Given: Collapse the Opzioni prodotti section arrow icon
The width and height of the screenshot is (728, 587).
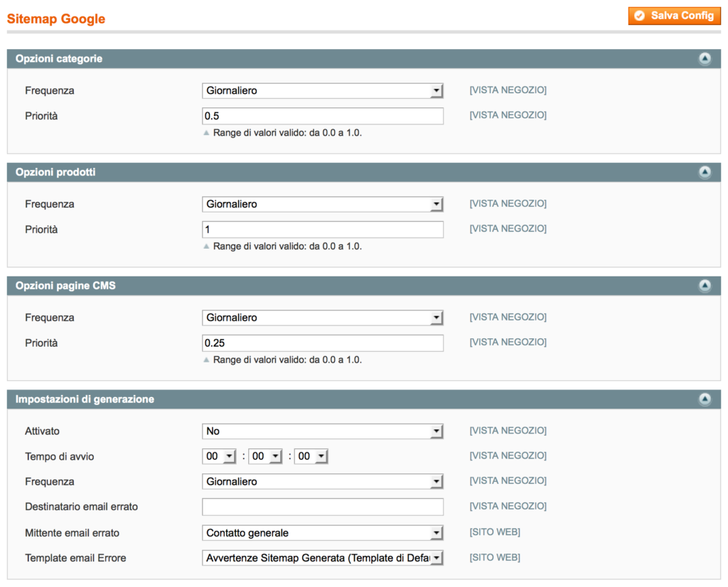Looking at the screenshot, I should pos(705,172).
